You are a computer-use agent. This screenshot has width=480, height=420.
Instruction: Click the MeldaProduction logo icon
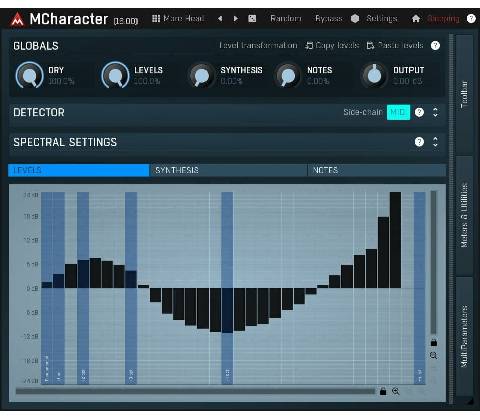[x=17, y=19]
